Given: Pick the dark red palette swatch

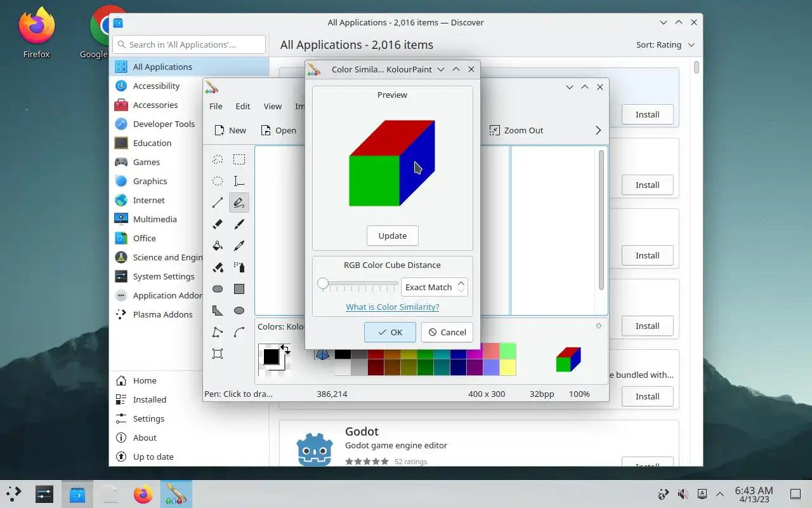Looking at the screenshot, I should coord(376,368).
